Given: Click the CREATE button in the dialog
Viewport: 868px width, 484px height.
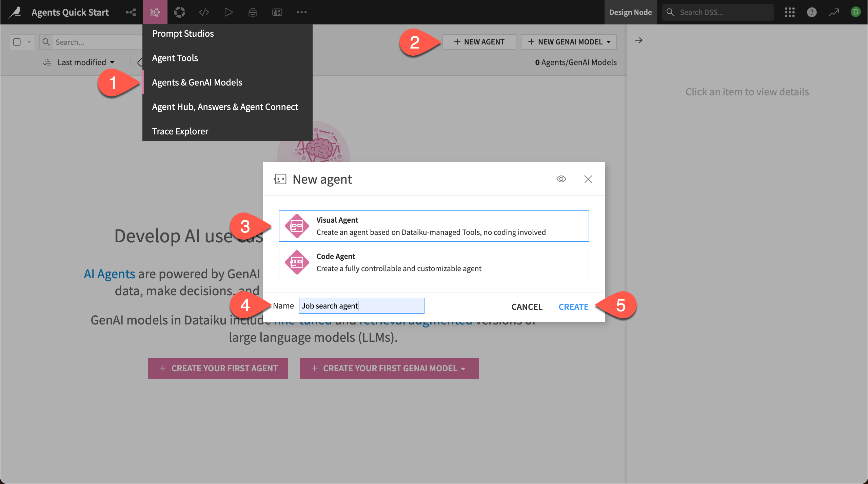Looking at the screenshot, I should pyautogui.click(x=573, y=306).
